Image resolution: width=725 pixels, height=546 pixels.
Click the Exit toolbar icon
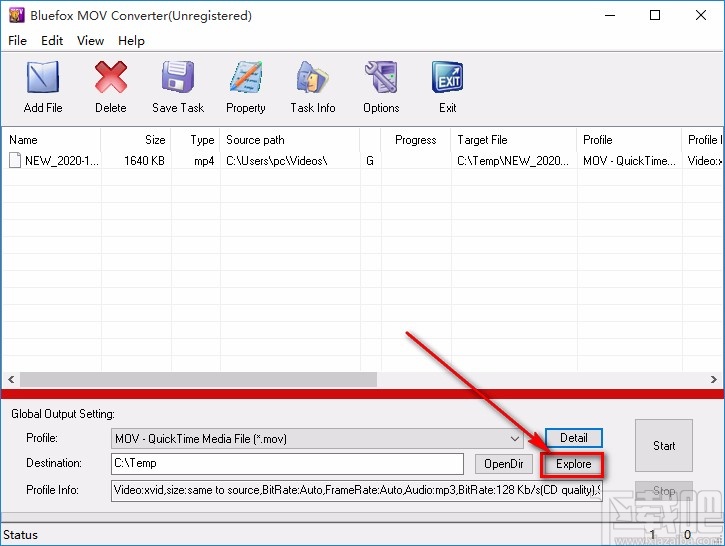tap(447, 77)
